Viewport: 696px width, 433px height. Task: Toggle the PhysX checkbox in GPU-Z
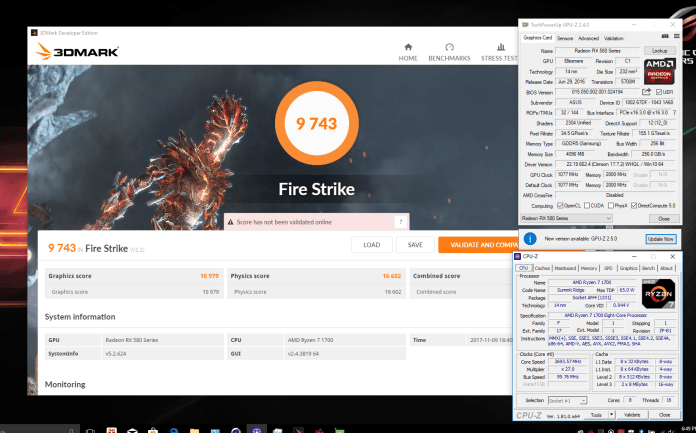611,206
